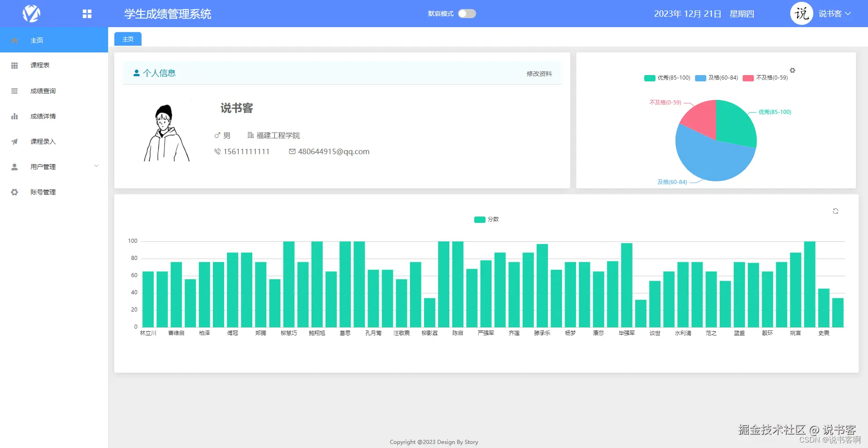Select the 主页 home icon in sidebar
Viewport: 868px width, 448px height.
tap(14, 40)
